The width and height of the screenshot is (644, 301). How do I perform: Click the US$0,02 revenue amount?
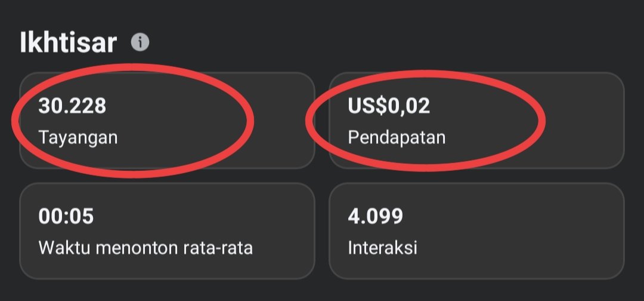pos(389,106)
